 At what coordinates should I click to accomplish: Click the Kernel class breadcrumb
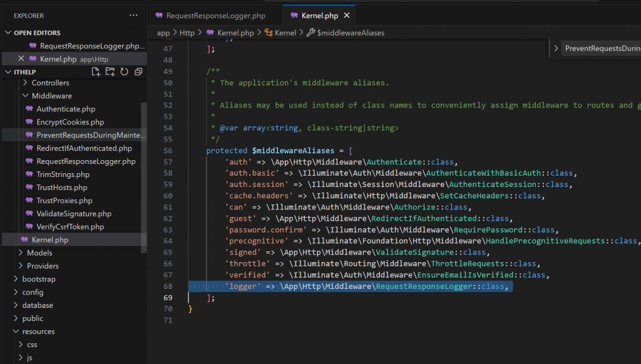point(285,33)
